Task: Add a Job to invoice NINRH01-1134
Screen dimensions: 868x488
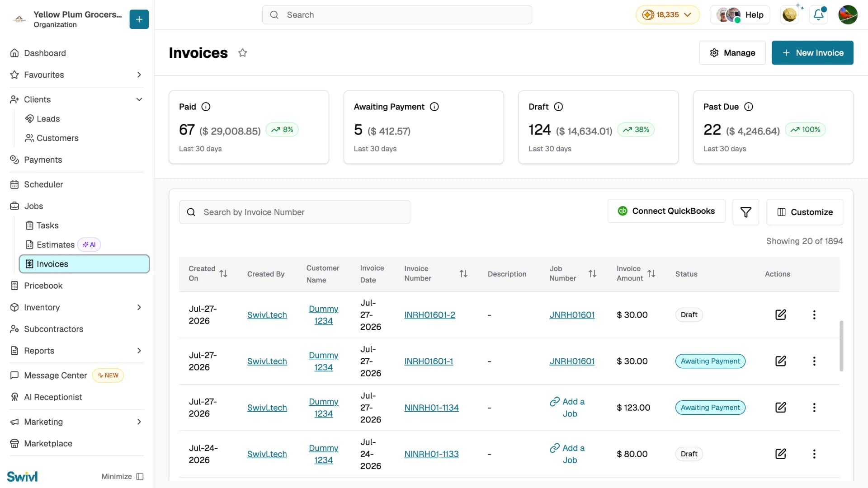Action: pyautogui.click(x=567, y=408)
